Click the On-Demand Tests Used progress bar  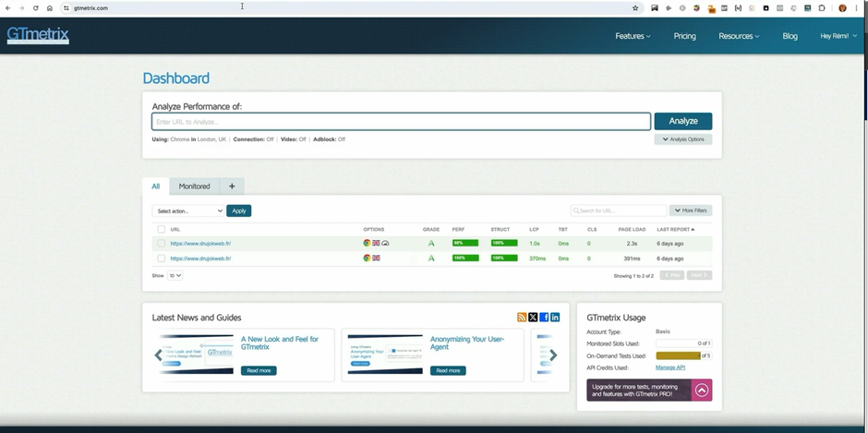pos(683,355)
